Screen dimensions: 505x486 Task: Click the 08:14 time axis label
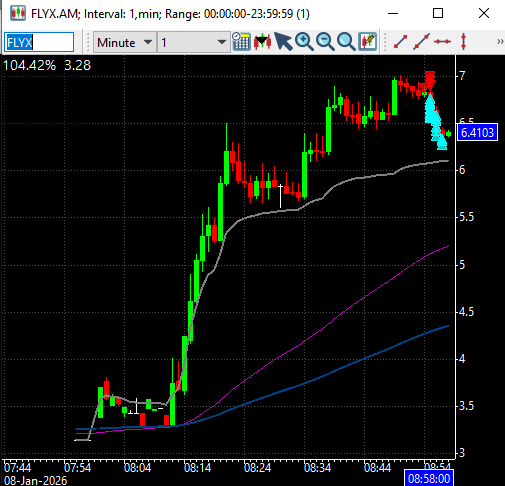197,468
